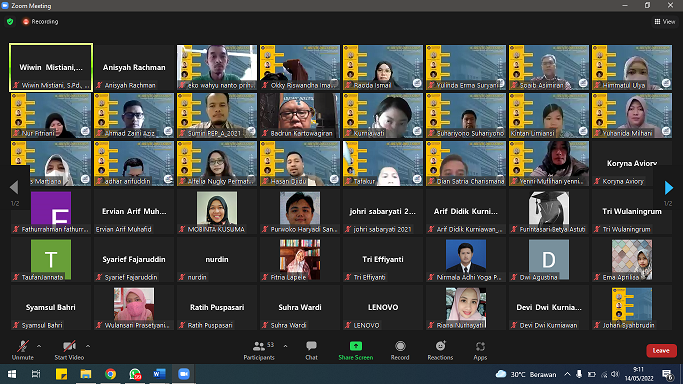Select Purwoko Haryadi profile tile
The width and height of the screenshot is (683, 384).
(300, 212)
